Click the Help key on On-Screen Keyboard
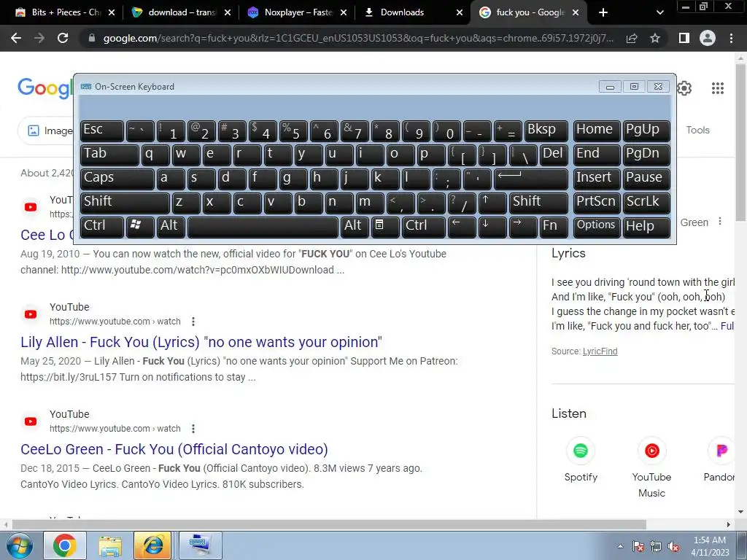747x560 pixels. point(646,226)
